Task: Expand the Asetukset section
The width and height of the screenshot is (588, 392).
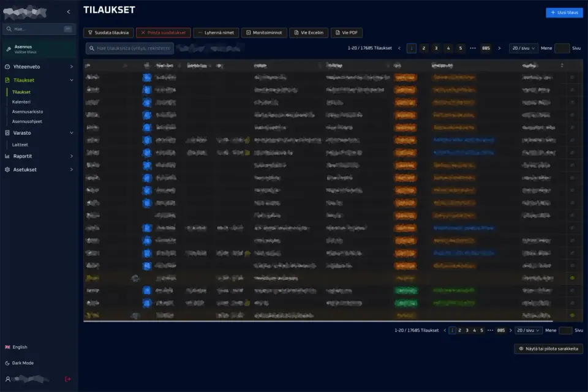Action: click(x=39, y=170)
